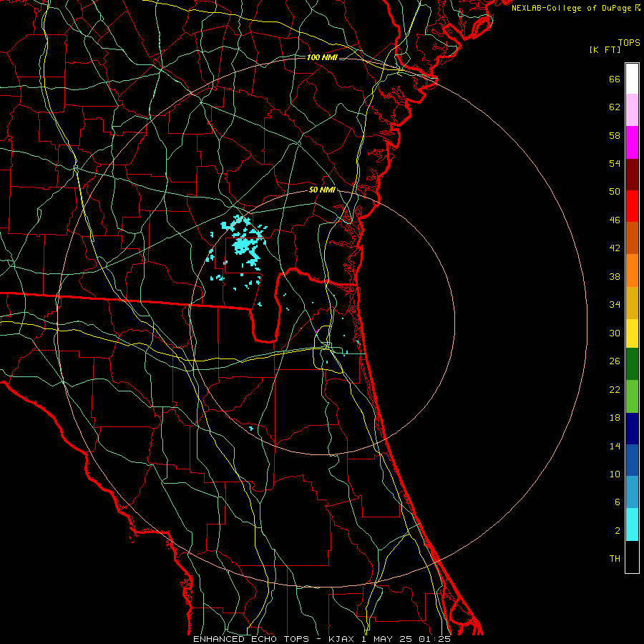The height and width of the screenshot is (644, 644).
Task: Click the cyan swatch at the legend bottom
Action: coord(632,525)
